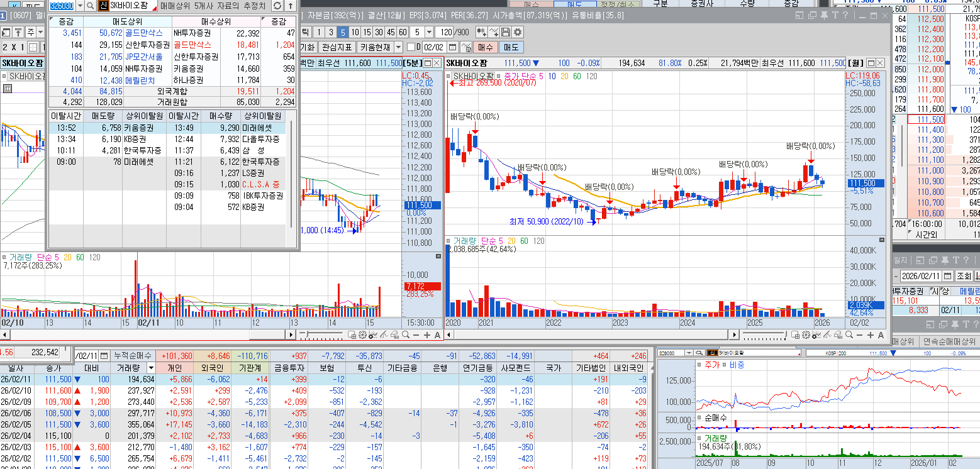Maximize the monthly [월] chart pane
980x469 pixels.
871,63
